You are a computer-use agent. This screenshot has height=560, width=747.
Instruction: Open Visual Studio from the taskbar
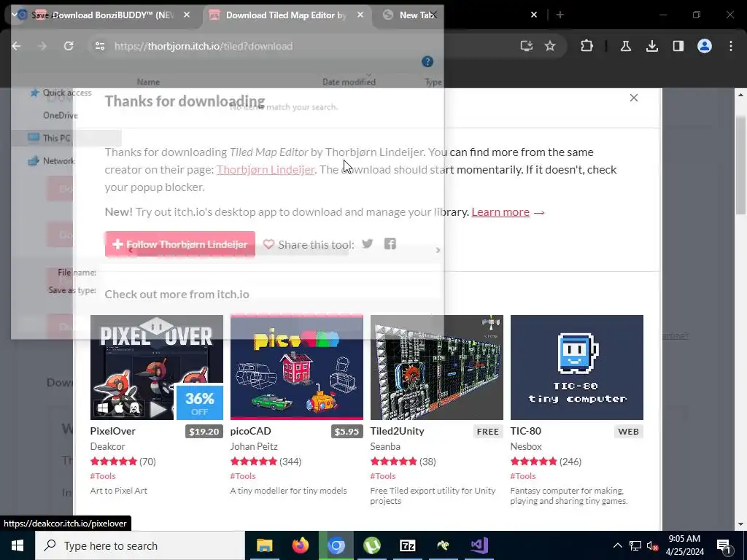(479, 545)
